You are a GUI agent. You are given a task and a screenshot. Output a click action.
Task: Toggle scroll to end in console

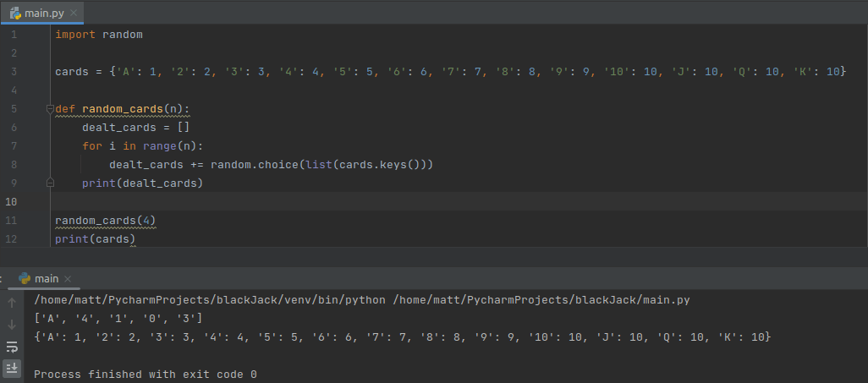click(x=12, y=368)
